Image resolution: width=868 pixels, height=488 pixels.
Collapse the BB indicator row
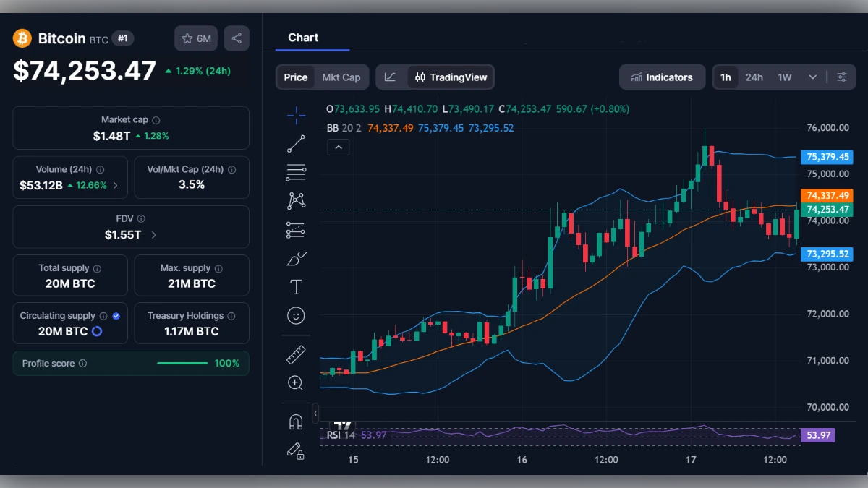tap(339, 147)
